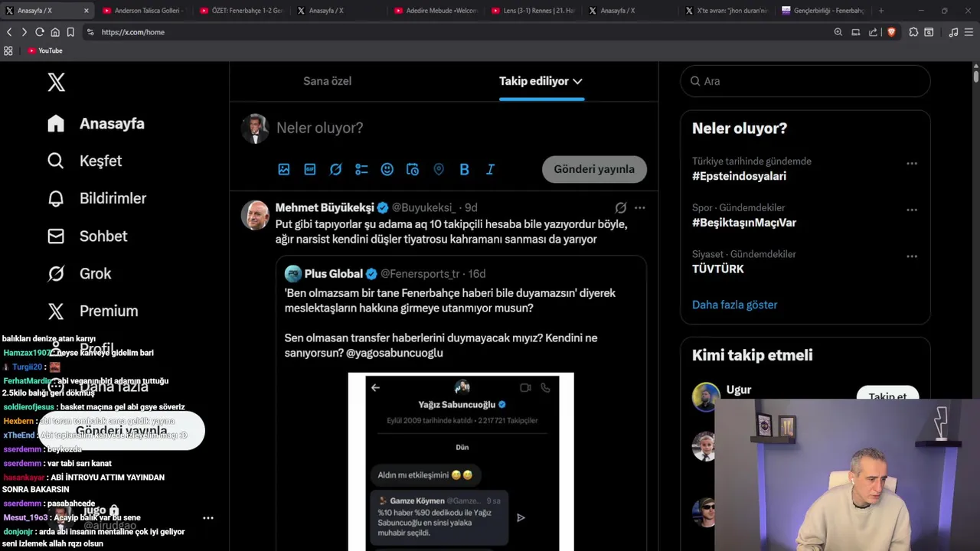Viewport: 980px width, 551px height.
Task: Click the @yagosabuncuoglu mention
Action: coord(394,353)
